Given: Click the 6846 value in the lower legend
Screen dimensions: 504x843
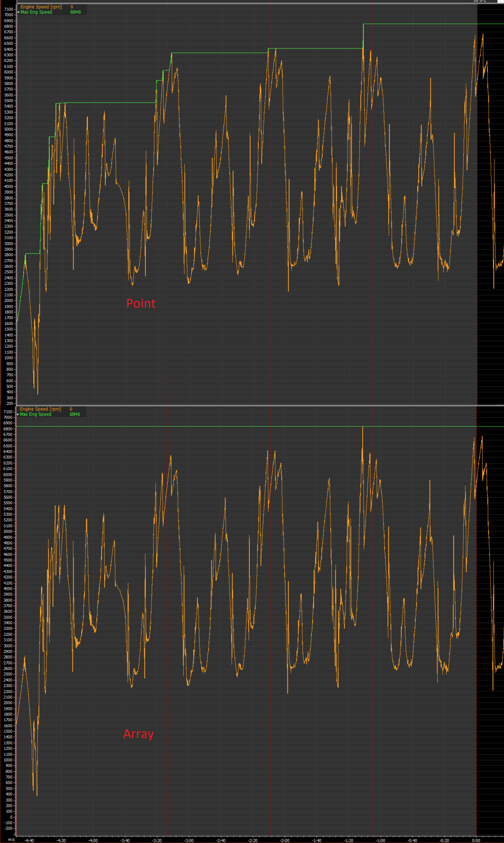Looking at the screenshot, I should click(75, 414).
